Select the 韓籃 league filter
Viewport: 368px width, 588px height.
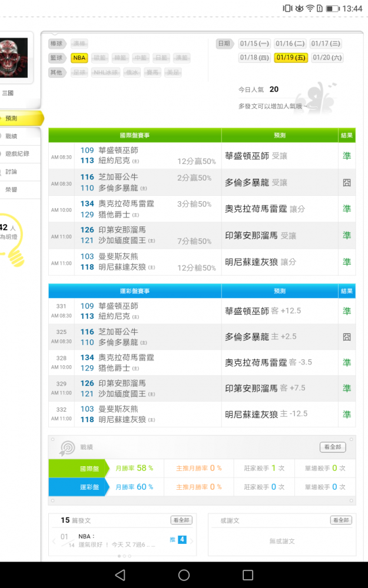[x=120, y=58]
